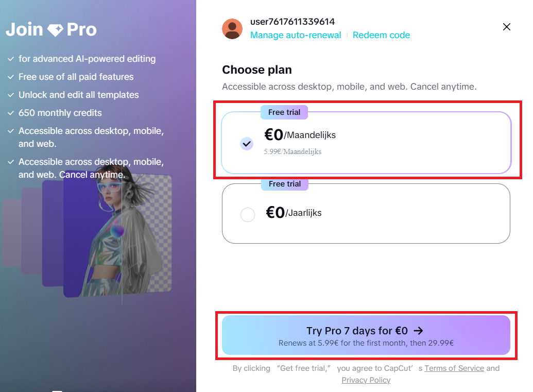Click the checkmark beside 650 monthly credits
The width and height of the screenshot is (533, 392).
coord(10,113)
